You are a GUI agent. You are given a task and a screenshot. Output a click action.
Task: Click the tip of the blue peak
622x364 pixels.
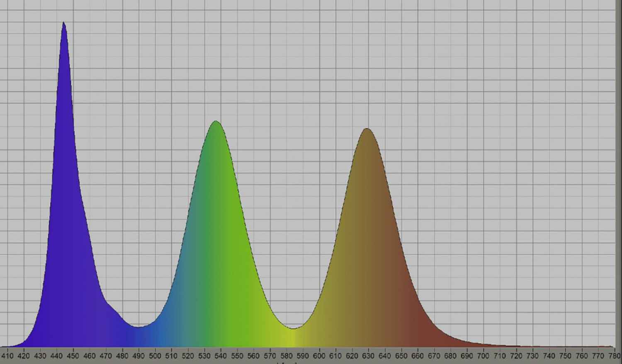tap(63, 23)
